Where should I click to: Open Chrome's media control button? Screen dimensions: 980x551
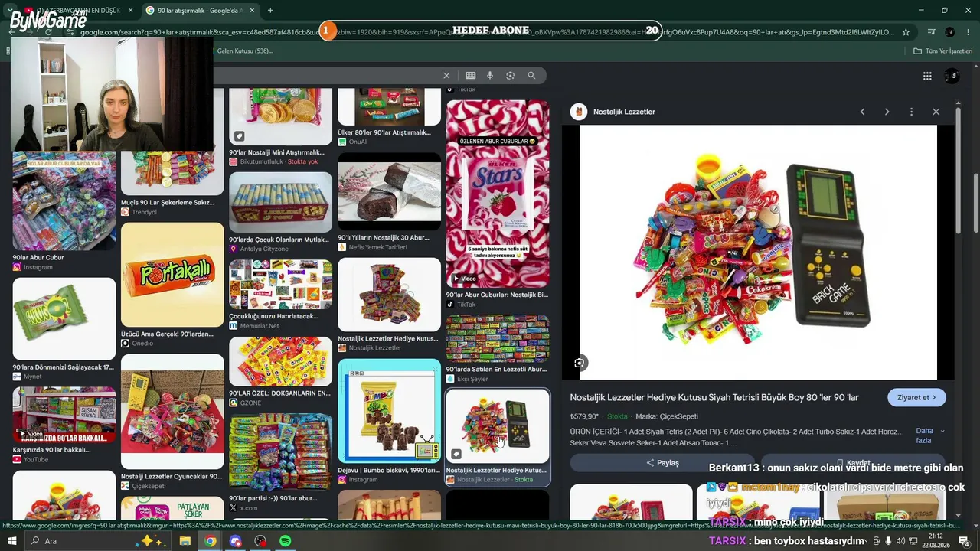pos(931,32)
